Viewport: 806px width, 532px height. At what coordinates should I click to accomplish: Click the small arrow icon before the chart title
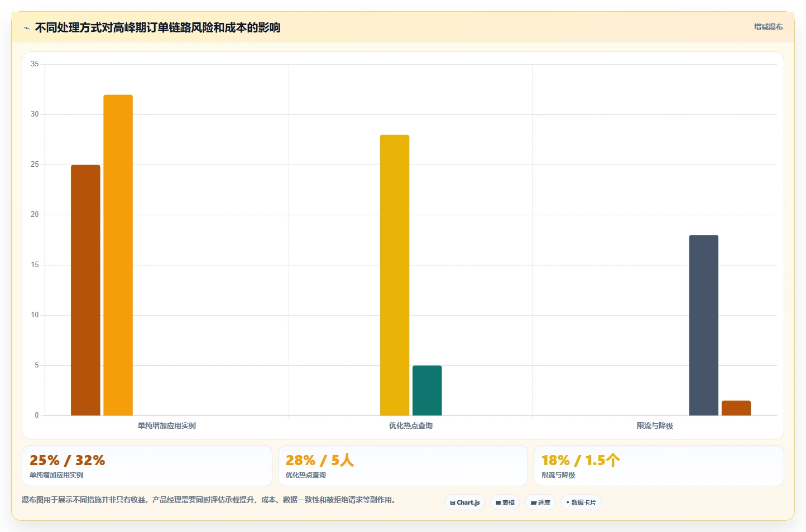(x=26, y=28)
